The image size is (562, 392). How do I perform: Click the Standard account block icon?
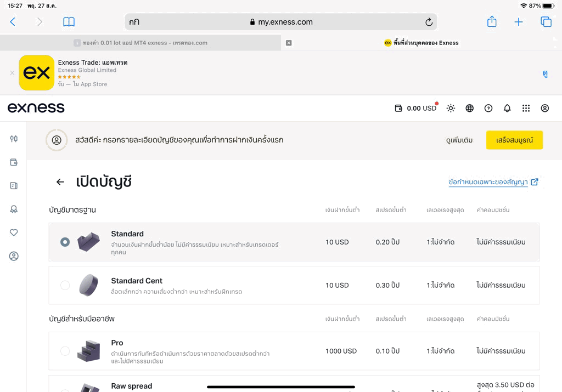pos(88,242)
